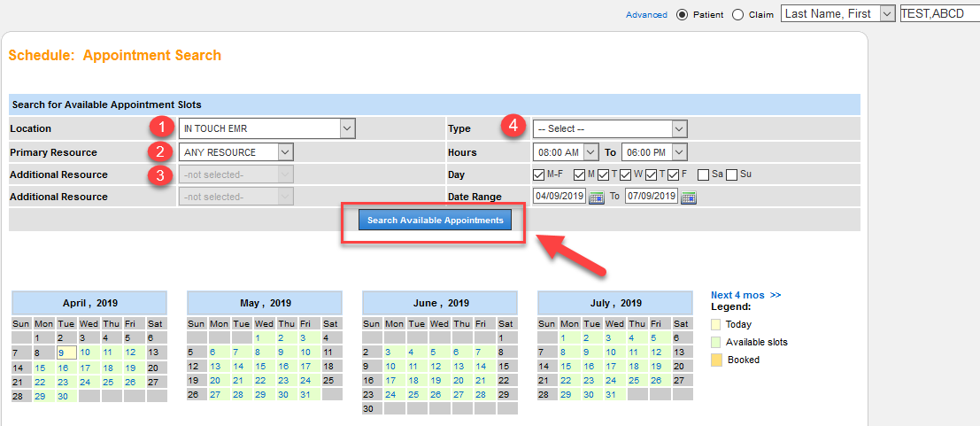Enable the Sa (Saturday) checkbox
The height and width of the screenshot is (426, 980).
click(x=703, y=174)
